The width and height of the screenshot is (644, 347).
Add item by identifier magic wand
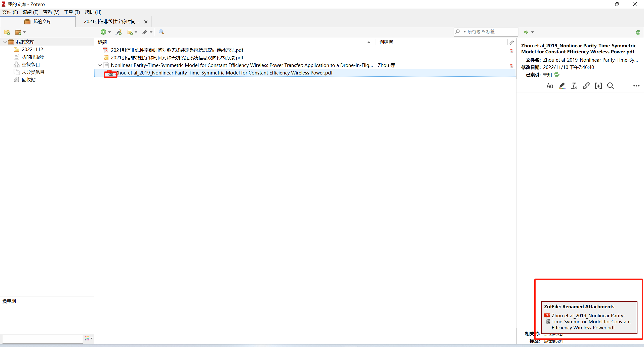click(x=118, y=32)
